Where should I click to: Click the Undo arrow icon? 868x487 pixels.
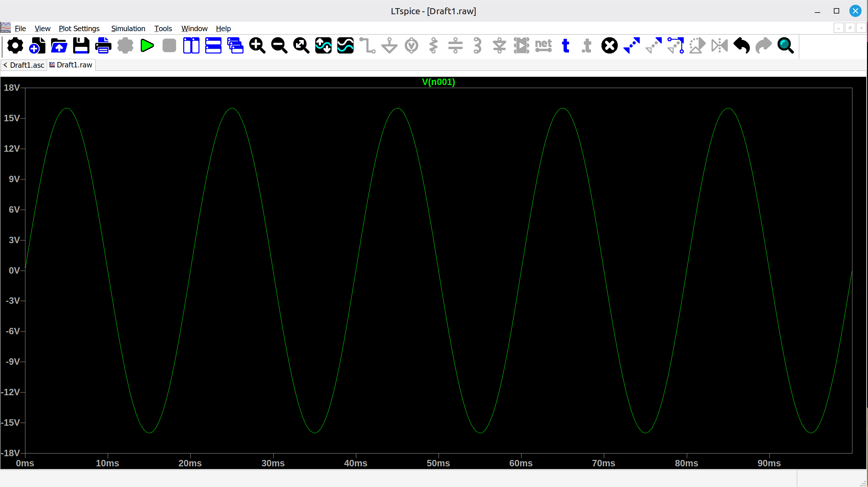click(x=741, y=46)
